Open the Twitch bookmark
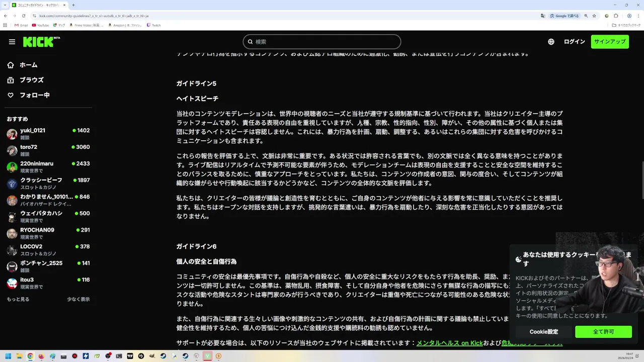 154,25
